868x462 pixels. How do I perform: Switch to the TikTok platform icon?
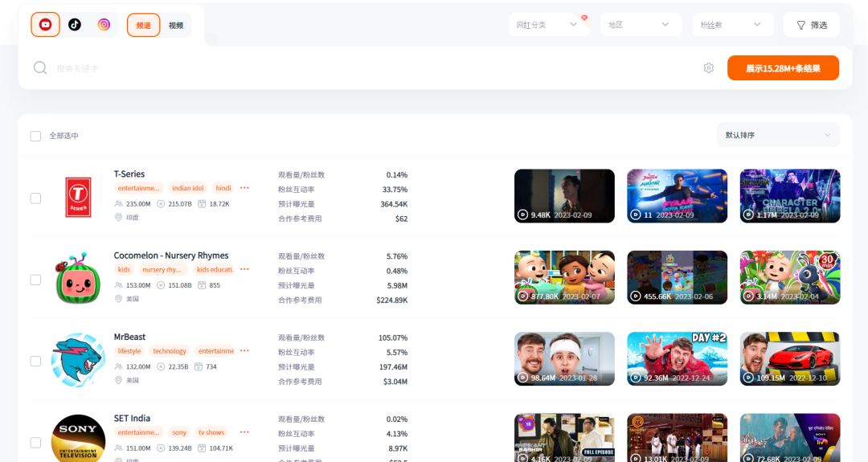tap(75, 25)
